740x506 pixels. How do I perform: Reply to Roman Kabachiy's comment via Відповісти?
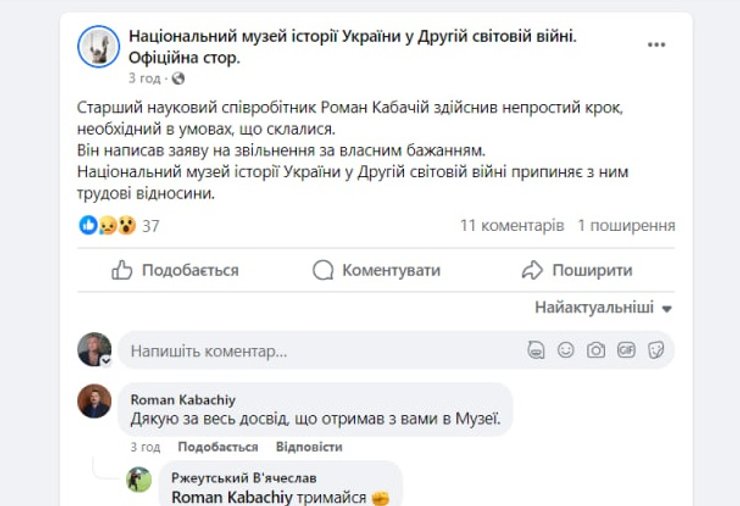309,447
